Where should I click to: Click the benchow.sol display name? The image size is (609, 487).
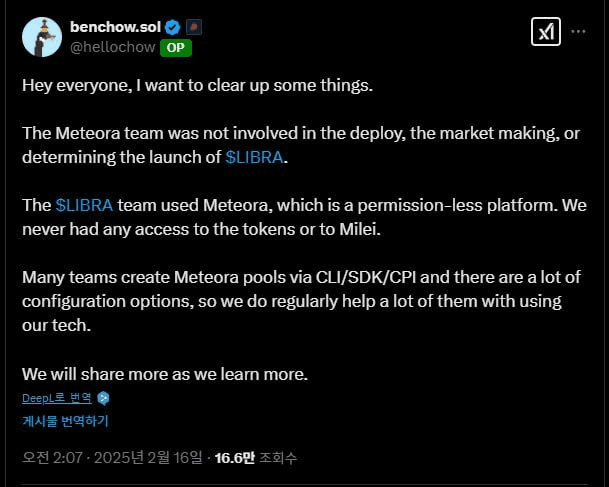click(115, 27)
